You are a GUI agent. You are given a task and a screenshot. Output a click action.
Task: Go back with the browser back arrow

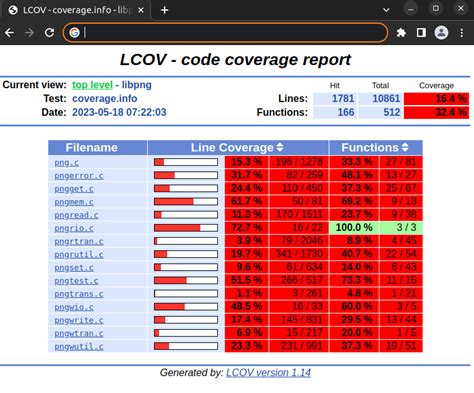(9, 32)
